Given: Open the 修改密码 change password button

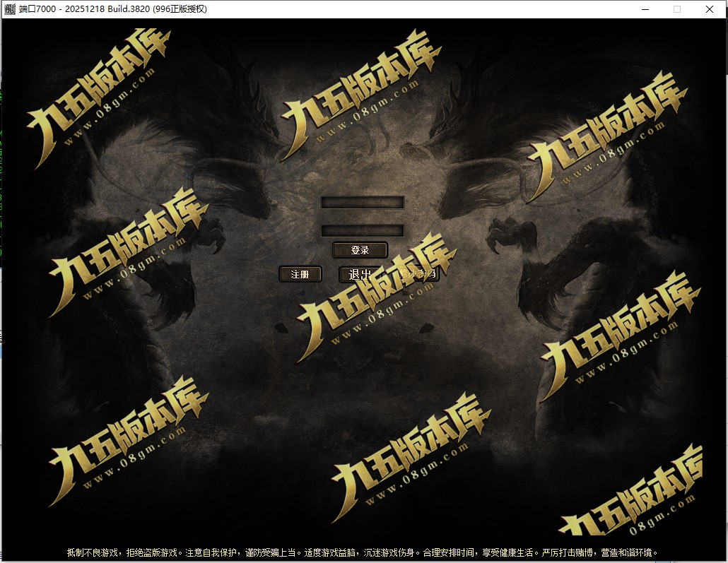Looking at the screenshot, I should coord(418,274).
